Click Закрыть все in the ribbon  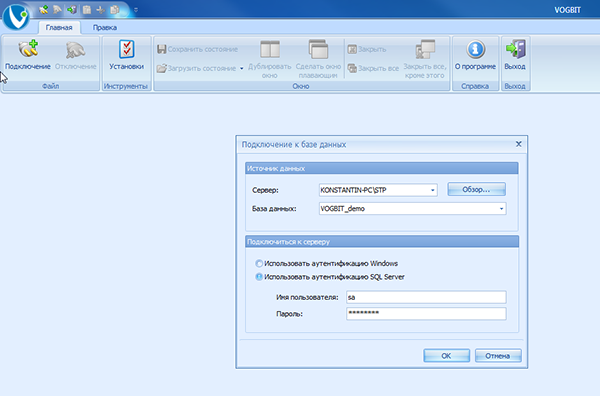373,68
